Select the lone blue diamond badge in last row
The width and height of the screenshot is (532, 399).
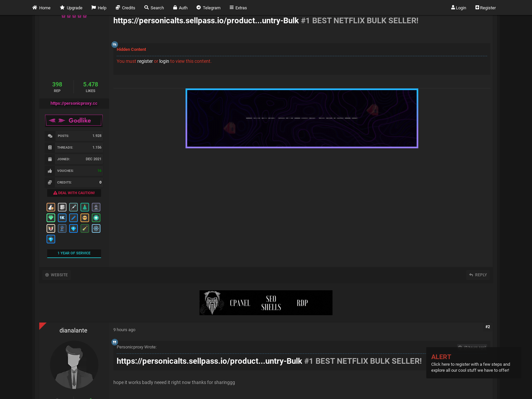51,239
